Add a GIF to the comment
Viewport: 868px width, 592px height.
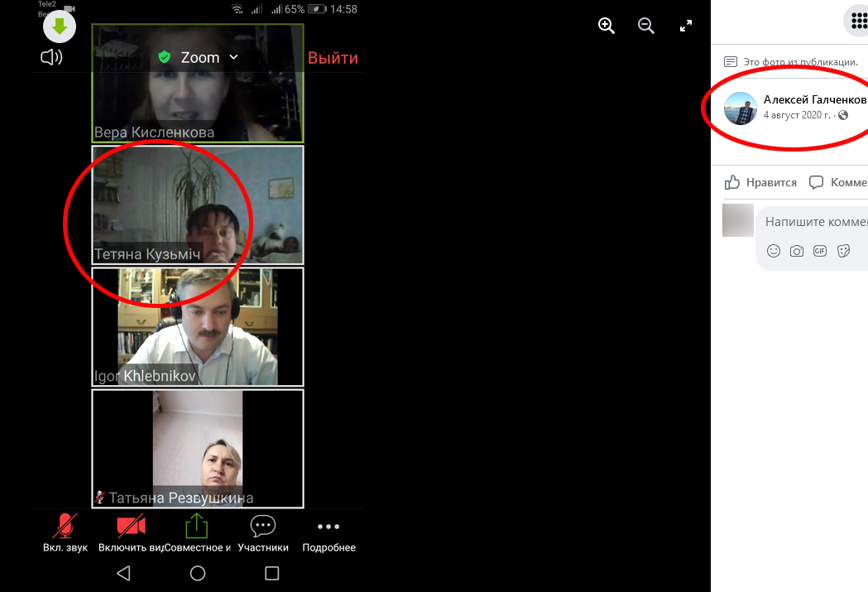point(820,251)
